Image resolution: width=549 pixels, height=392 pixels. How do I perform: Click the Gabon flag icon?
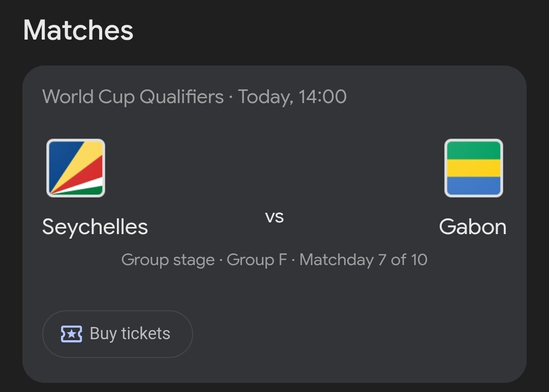(473, 168)
